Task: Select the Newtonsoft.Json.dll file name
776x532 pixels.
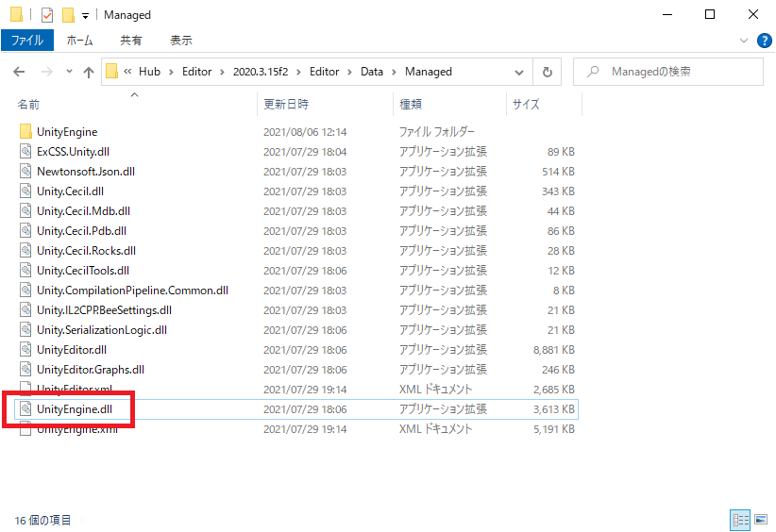Action: pos(86,172)
